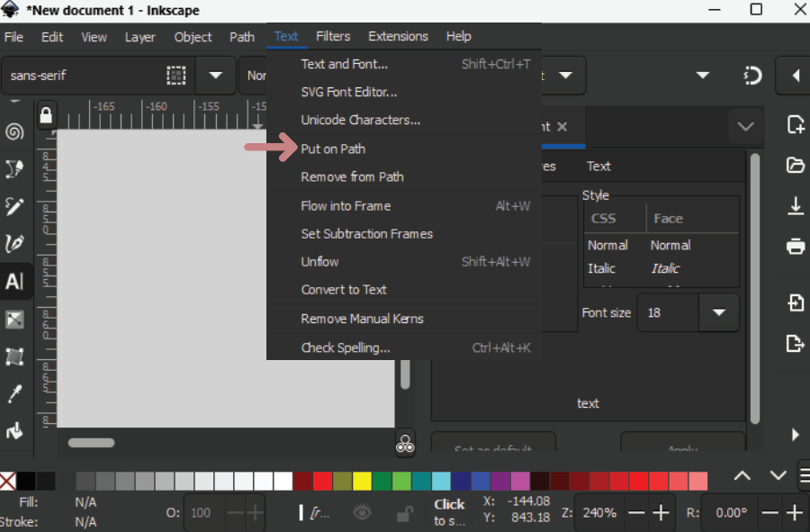Image resolution: width=810 pixels, height=532 pixels.
Task: Expand the Font size dropdown
Action: pyautogui.click(x=718, y=313)
